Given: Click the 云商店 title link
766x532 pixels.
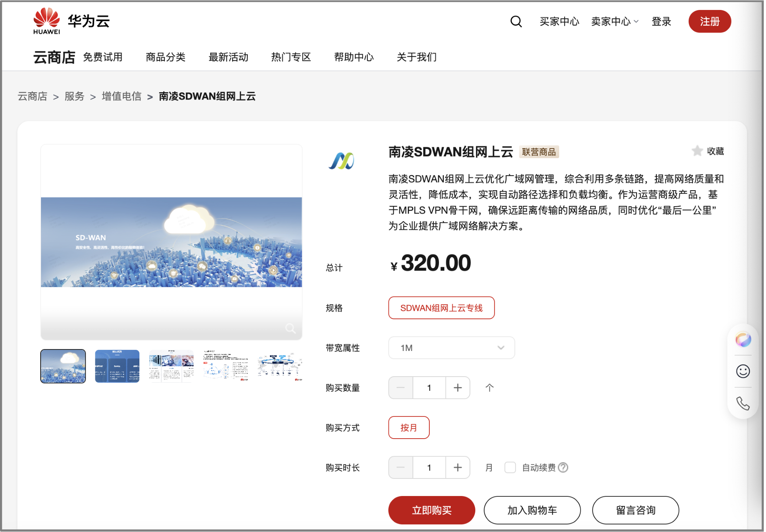Looking at the screenshot, I should 54,57.
